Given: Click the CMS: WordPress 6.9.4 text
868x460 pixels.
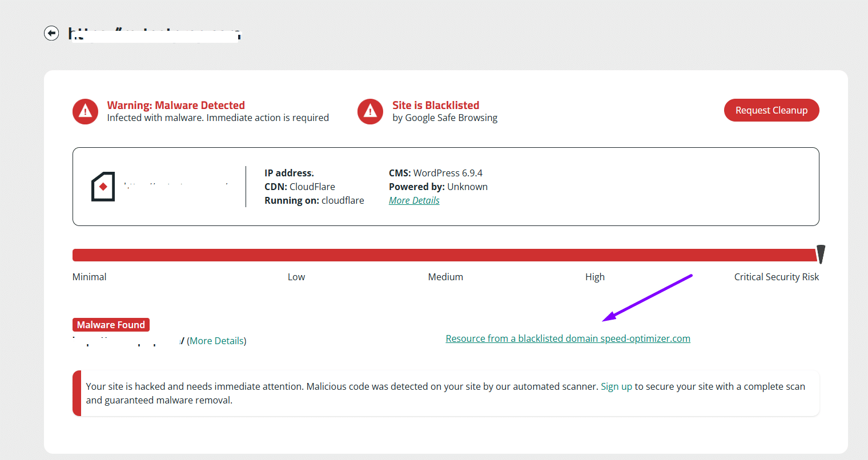Looking at the screenshot, I should (x=436, y=173).
